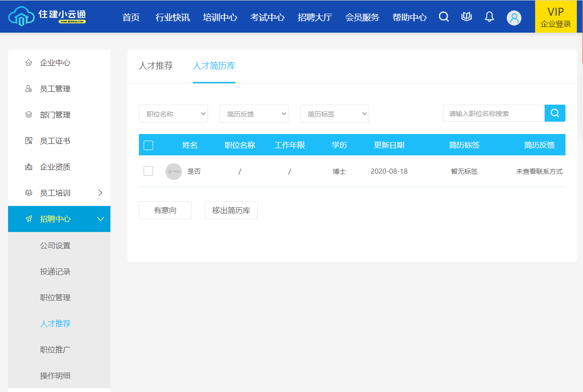Screen dimensions: 583x392
Task: Click the user avatar icon in header
Action: click(514, 18)
